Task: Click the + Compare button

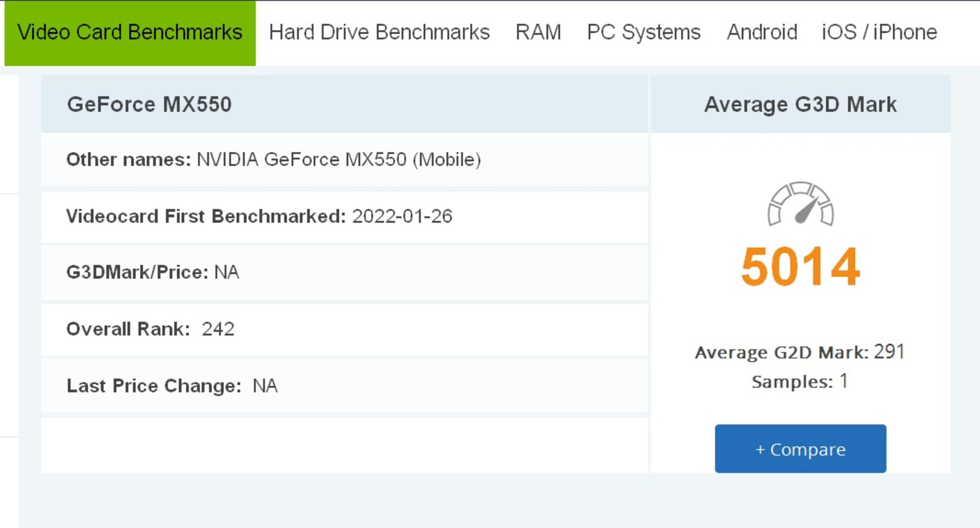Action: pyautogui.click(x=800, y=449)
